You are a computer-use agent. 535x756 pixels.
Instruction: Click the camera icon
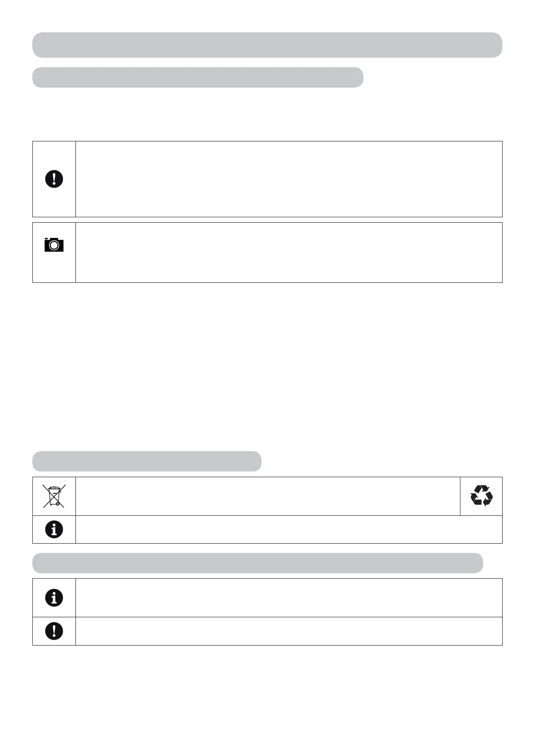click(x=54, y=245)
